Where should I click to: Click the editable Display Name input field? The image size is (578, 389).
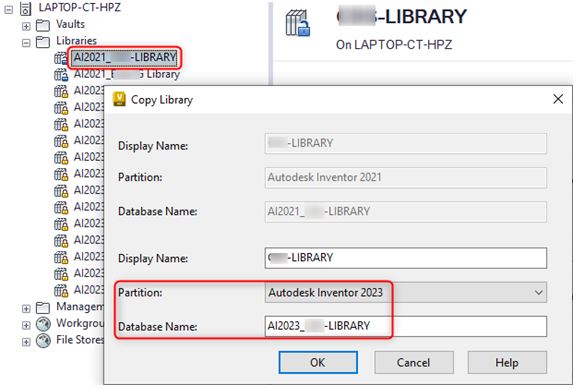[405, 258]
